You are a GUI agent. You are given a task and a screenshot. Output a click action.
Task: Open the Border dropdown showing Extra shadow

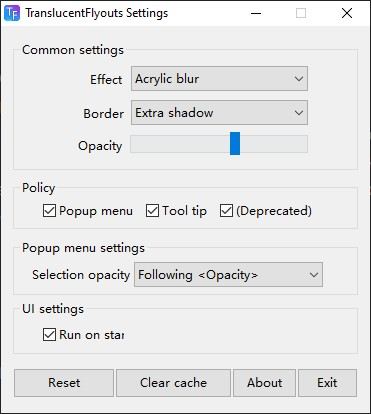(x=219, y=113)
